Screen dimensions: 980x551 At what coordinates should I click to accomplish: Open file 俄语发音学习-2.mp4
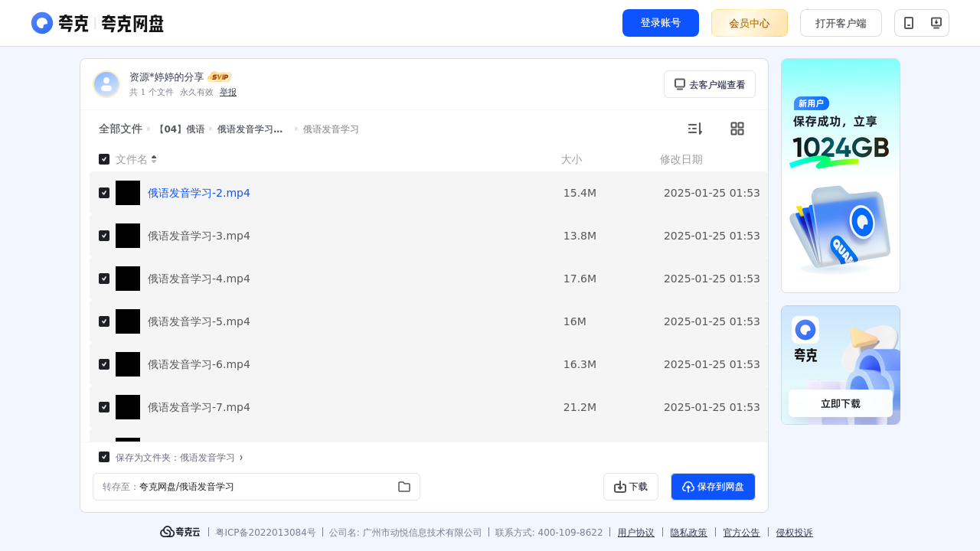click(x=199, y=193)
